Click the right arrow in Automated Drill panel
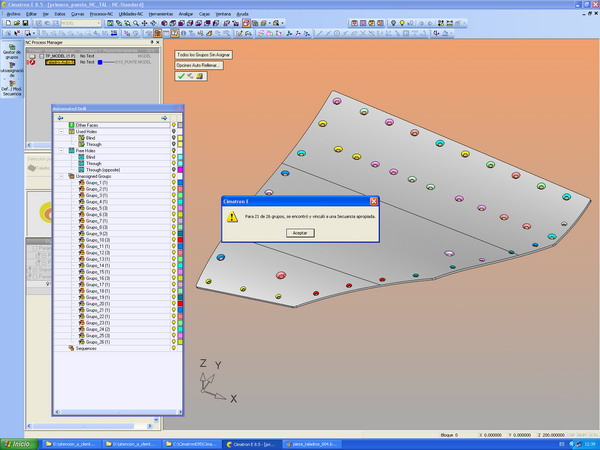The width and height of the screenshot is (600, 450). [164, 117]
